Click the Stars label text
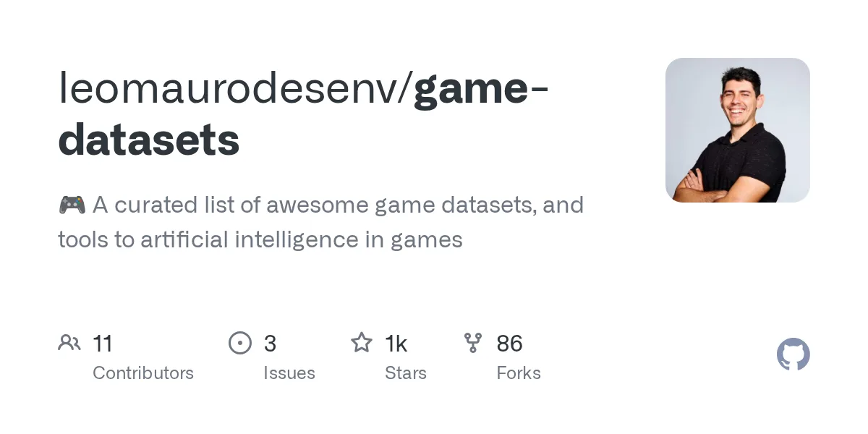This screenshot has width=868, height=434. 406,373
